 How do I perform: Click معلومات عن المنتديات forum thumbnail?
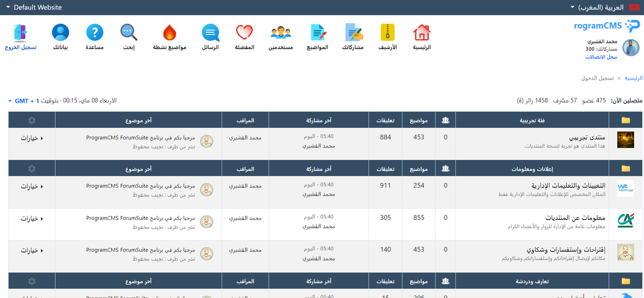(x=626, y=220)
